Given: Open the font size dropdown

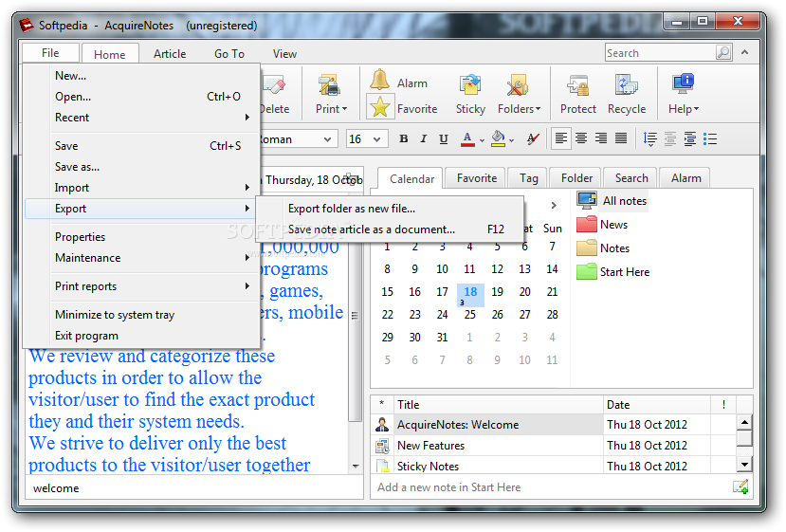Looking at the screenshot, I should (x=377, y=139).
